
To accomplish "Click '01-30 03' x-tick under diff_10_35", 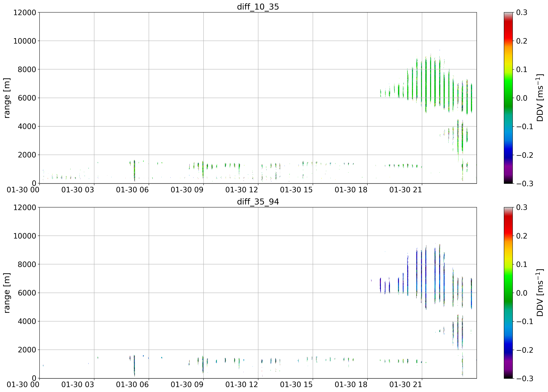I will [x=78, y=190].
